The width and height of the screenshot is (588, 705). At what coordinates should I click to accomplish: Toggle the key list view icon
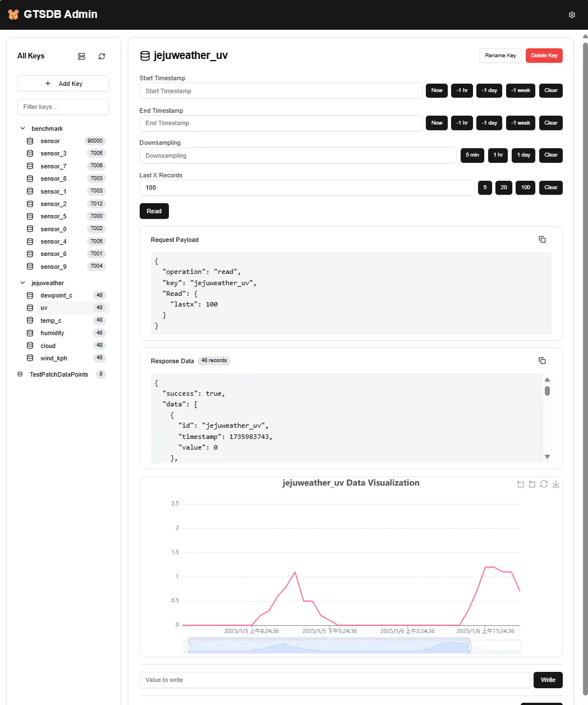[81, 56]
